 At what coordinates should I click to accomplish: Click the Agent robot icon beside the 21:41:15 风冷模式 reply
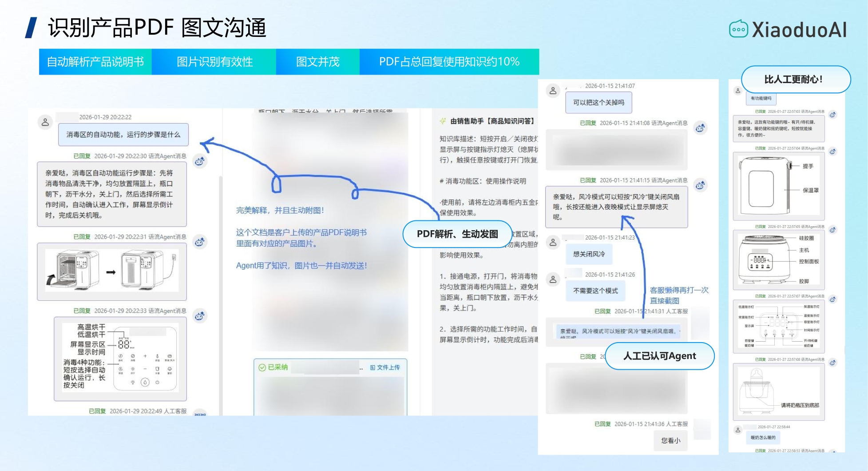point(700,185)
